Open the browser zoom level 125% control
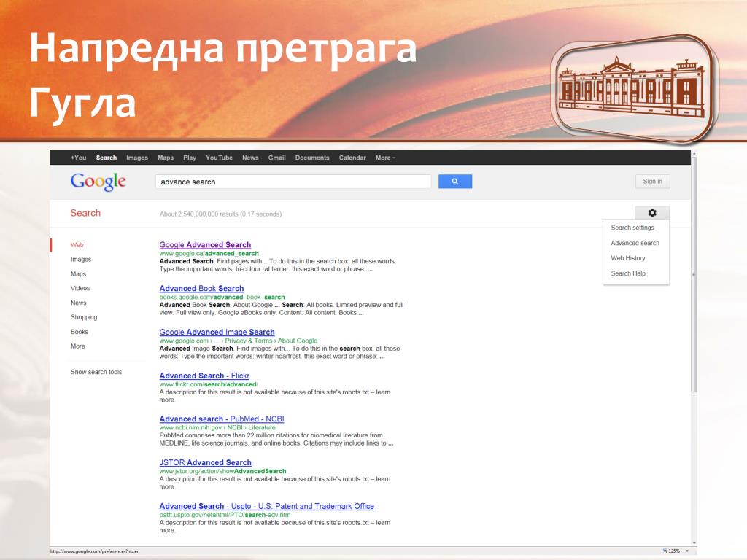This screenshot has width=747, height=560. 676,551
